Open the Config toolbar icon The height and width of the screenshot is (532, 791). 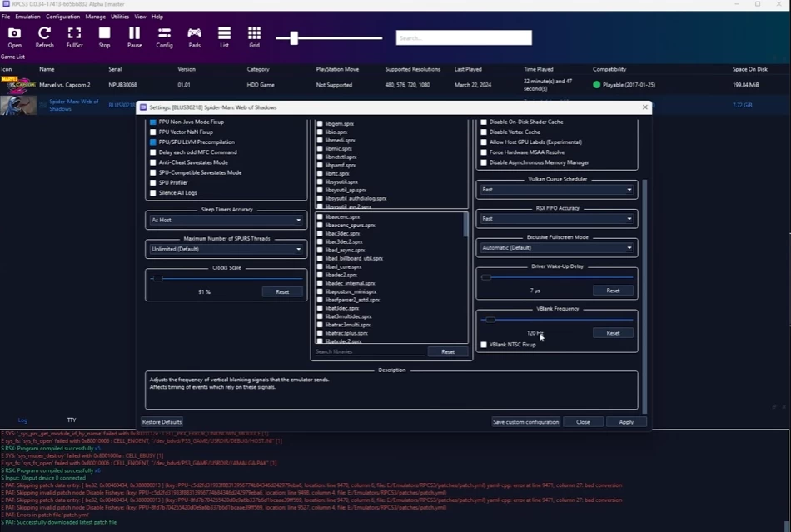[164, 36]
